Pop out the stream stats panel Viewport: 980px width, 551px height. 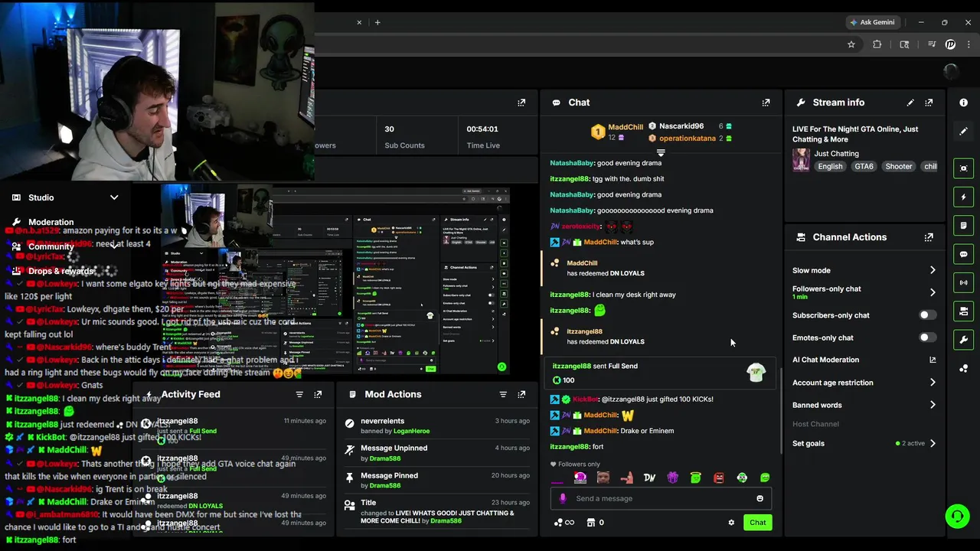tap(521, 103)
